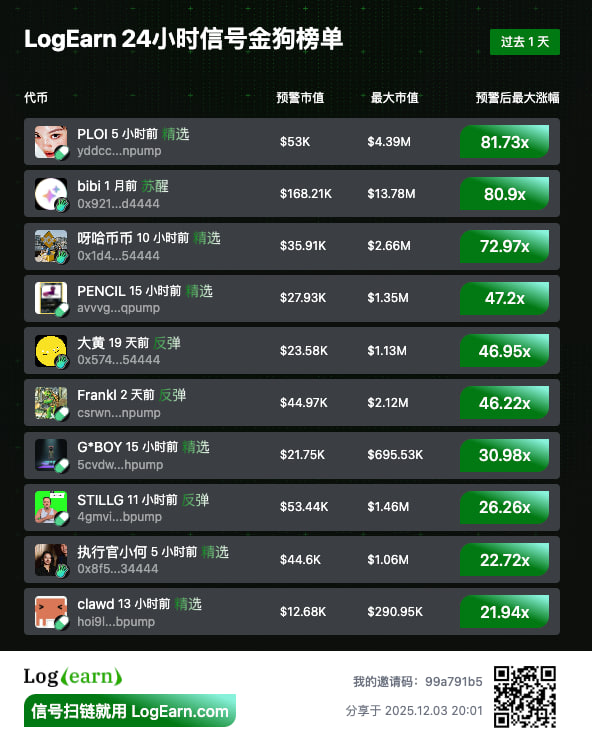The width and height of the screenshot is (592, 732).
Task: Click the QR code image
Action: pos(525,696)
